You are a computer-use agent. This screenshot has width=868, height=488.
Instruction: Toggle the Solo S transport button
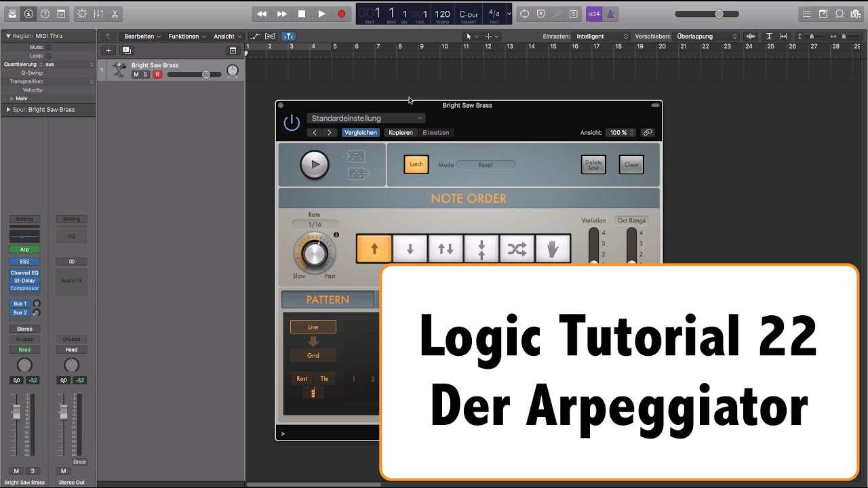click(574, 14)
